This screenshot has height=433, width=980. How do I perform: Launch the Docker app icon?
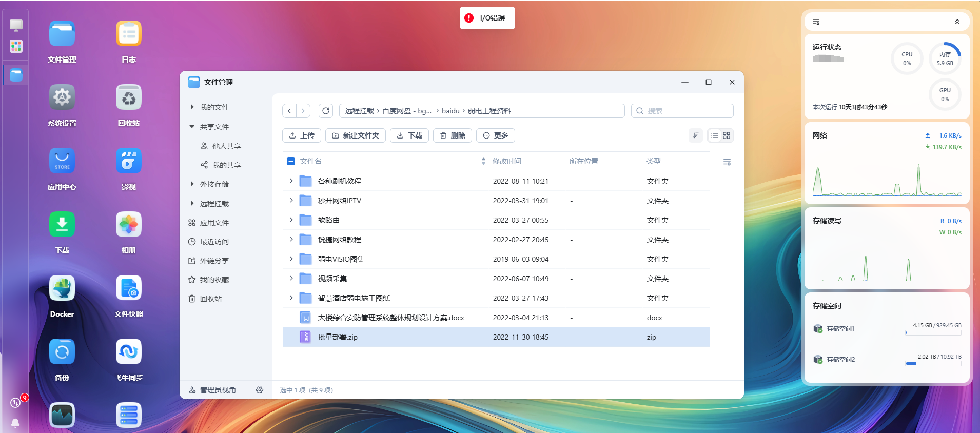(x=62, y=288)
